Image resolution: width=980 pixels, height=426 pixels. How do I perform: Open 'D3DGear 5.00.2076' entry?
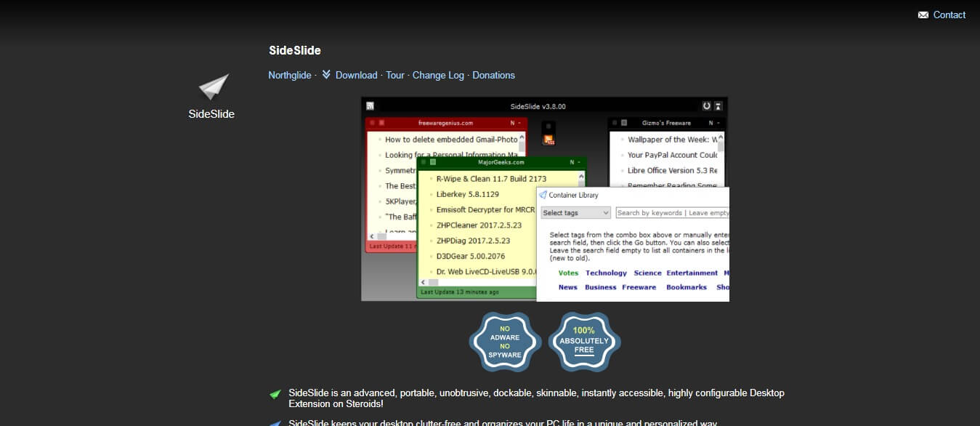pyautogui.click(x=469, y=256)
